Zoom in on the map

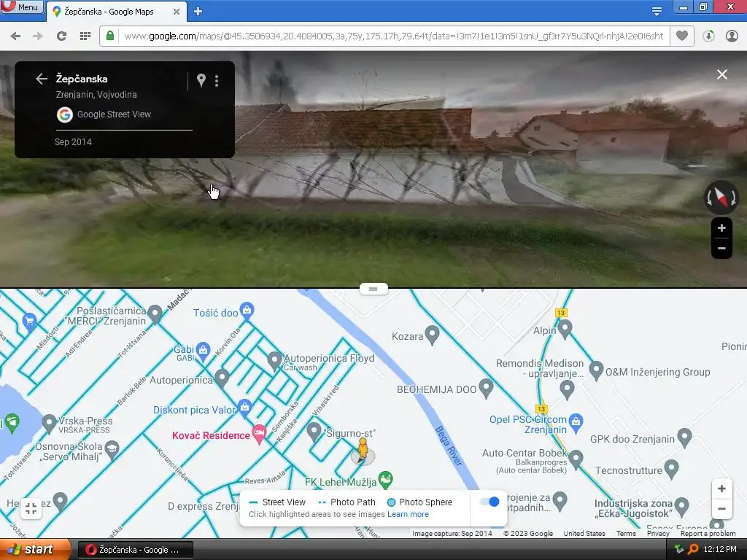tap(721, 489)
